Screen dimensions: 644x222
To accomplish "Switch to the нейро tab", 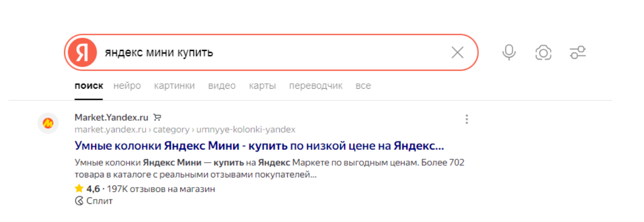I will click(x=127, y=86).
